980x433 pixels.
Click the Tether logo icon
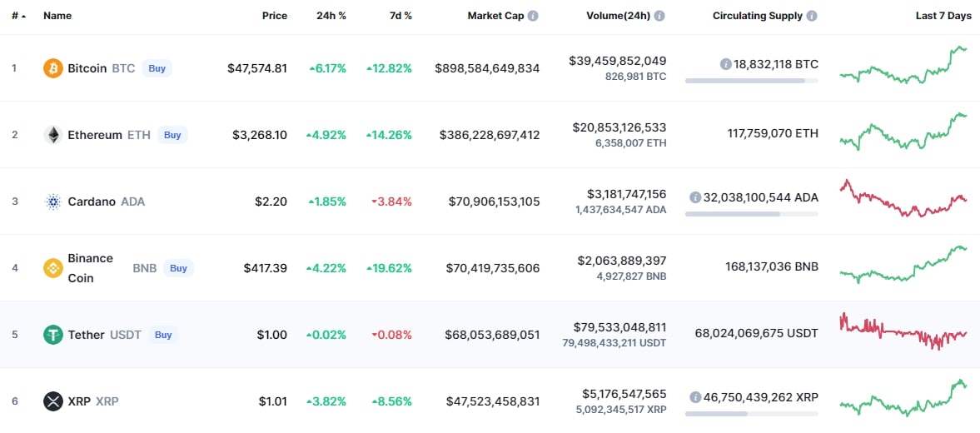53,335
